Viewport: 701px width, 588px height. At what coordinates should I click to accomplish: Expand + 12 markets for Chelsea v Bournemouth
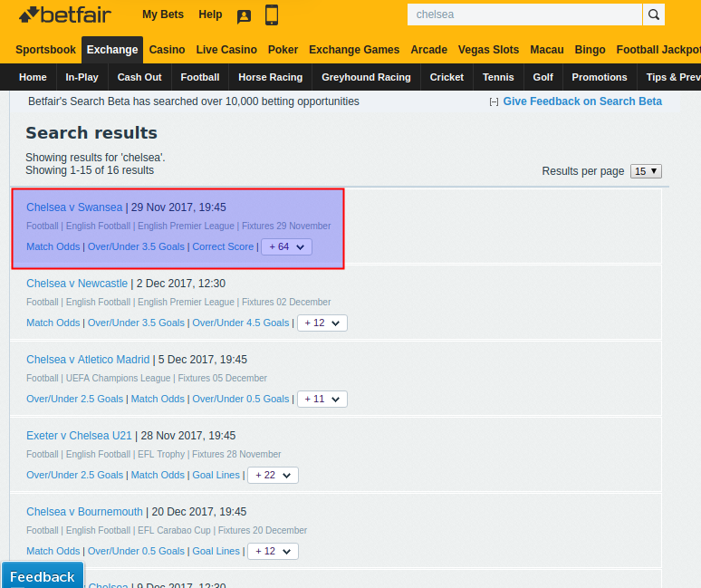273,551
